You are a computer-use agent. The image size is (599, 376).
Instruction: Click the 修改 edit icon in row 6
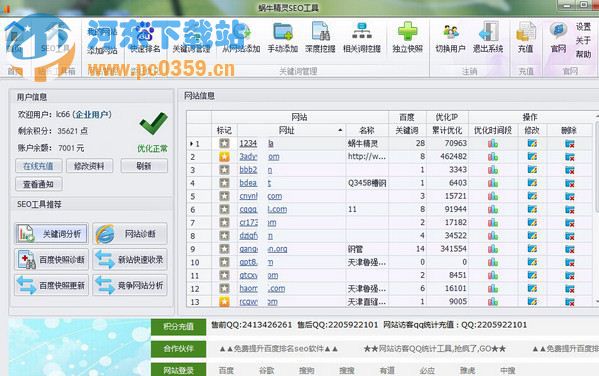(532, 209)
